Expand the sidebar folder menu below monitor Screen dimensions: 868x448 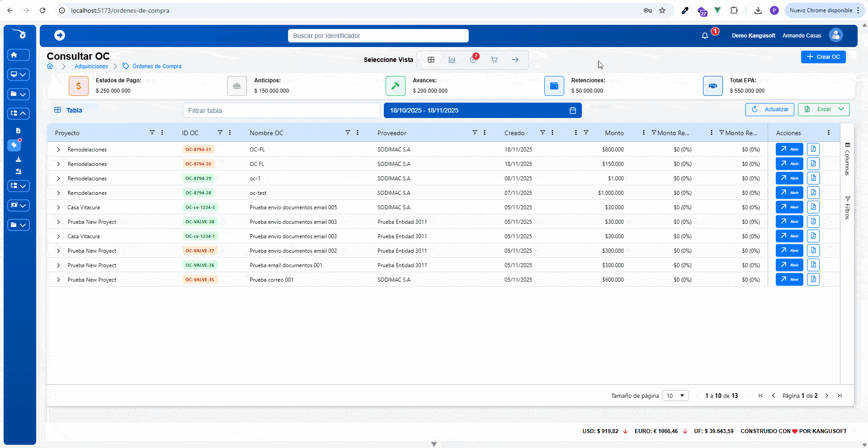click(19, 94)
